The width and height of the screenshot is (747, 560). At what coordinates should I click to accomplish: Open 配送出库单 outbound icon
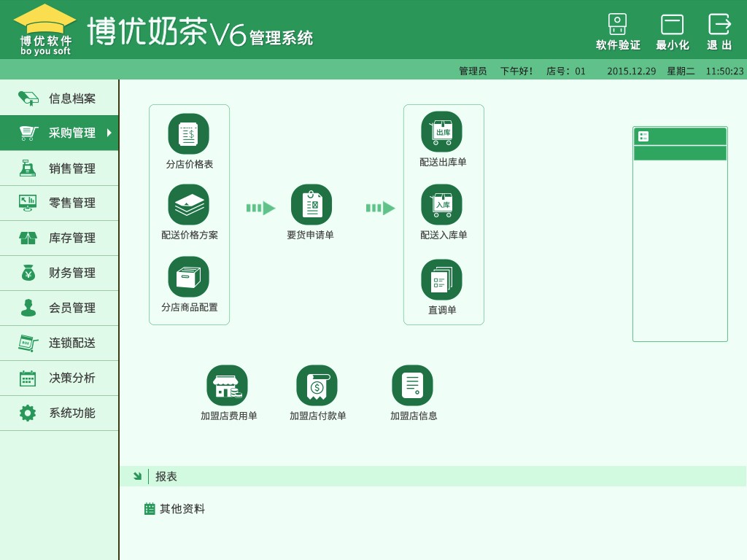click(x=441, y=132)
